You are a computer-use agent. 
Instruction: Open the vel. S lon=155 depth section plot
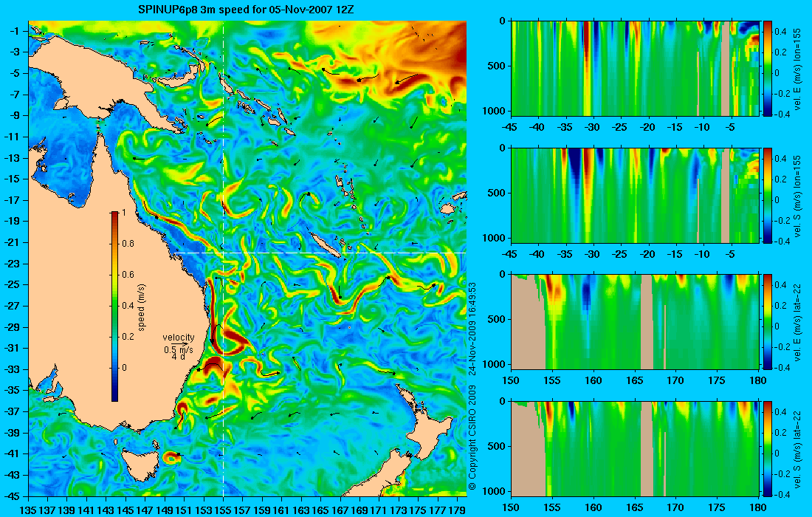tap(634, 195)
